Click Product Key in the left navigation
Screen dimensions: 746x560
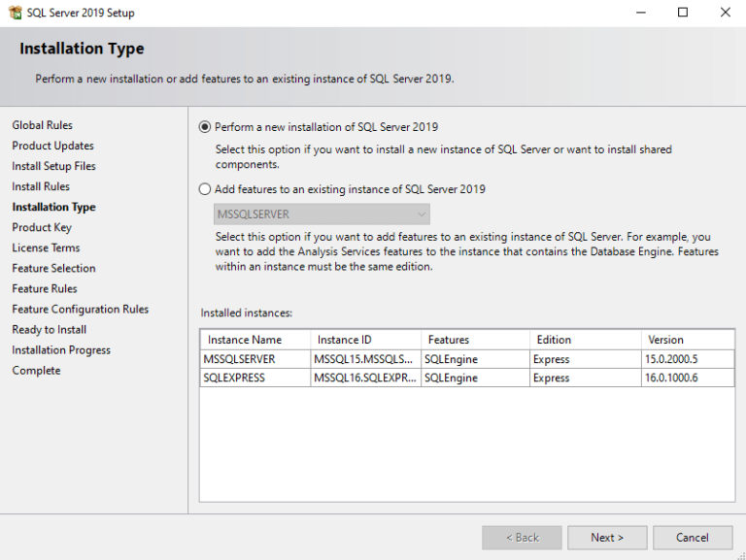point(42,227)
